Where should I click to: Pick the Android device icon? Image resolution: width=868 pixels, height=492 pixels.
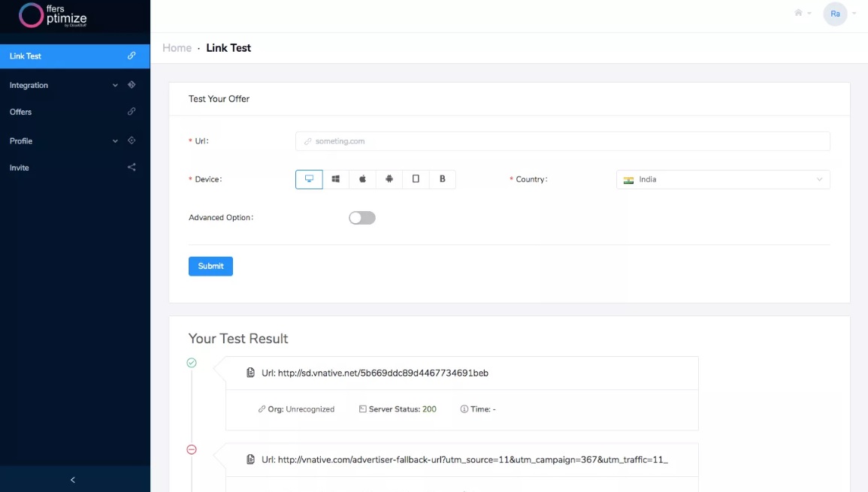tap(389, 180)
